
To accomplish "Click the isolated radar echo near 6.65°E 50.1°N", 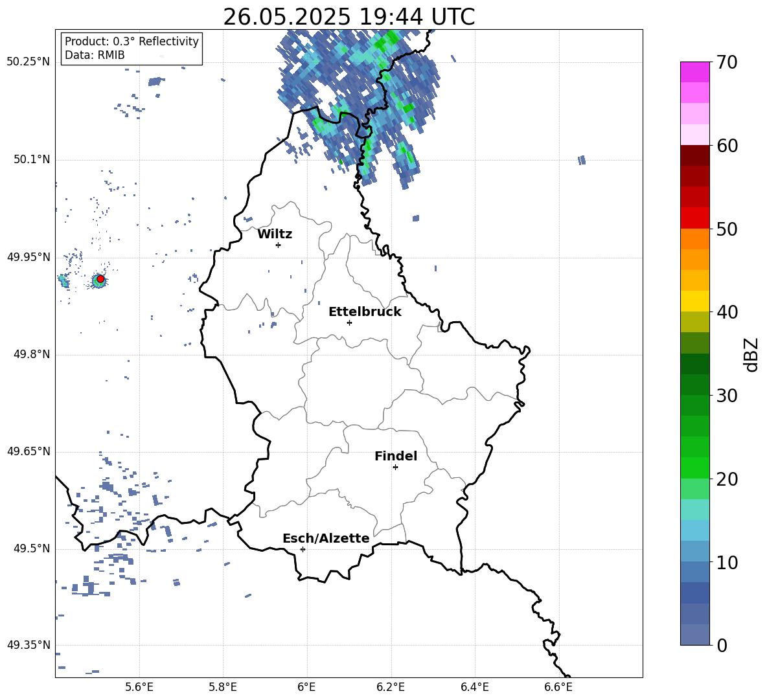I will point(581,160).
